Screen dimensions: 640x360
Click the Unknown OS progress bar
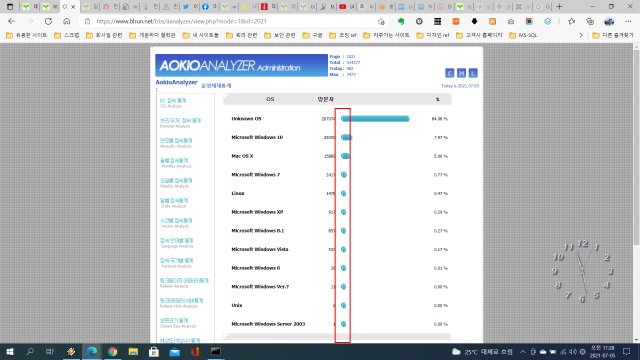(375, 119)
